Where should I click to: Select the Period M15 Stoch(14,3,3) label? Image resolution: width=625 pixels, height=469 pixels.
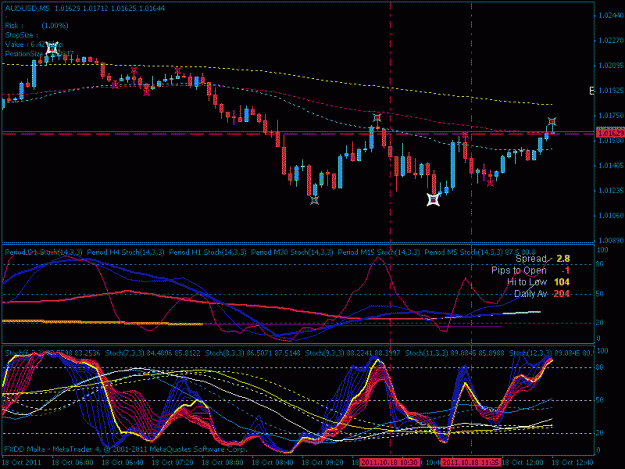379,252
